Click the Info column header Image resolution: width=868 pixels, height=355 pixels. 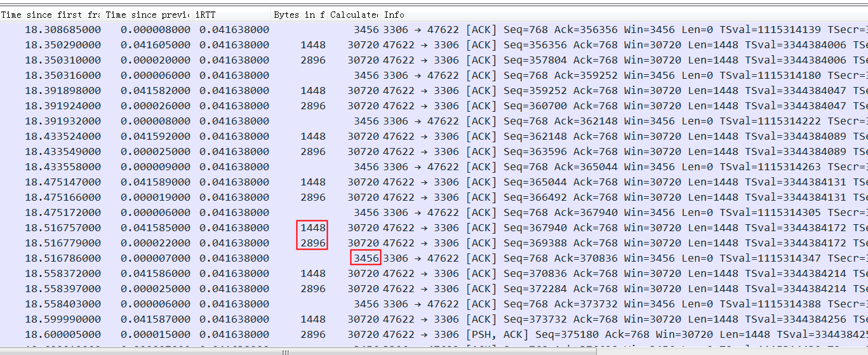click(x=624, y=15)
